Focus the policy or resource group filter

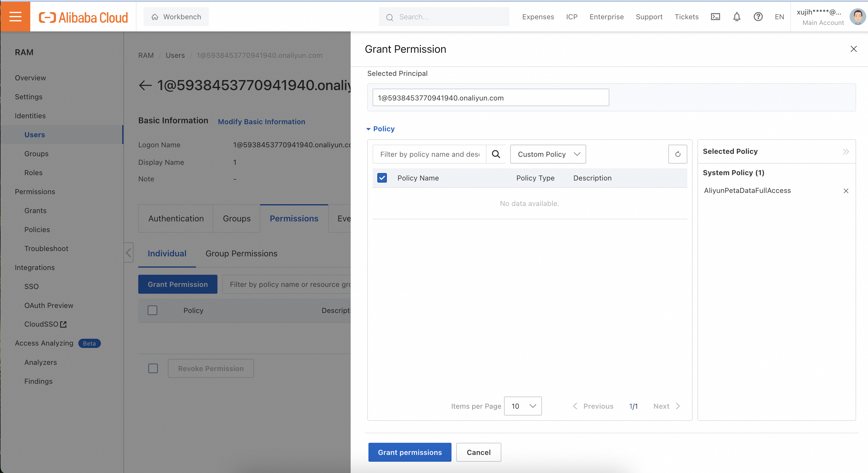[x=287, y=284]
